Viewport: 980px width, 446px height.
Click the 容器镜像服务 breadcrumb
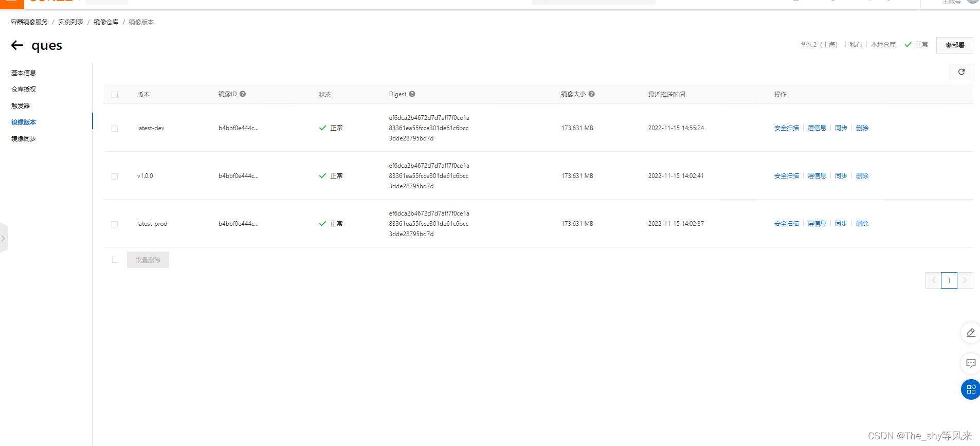click(29, 22)
